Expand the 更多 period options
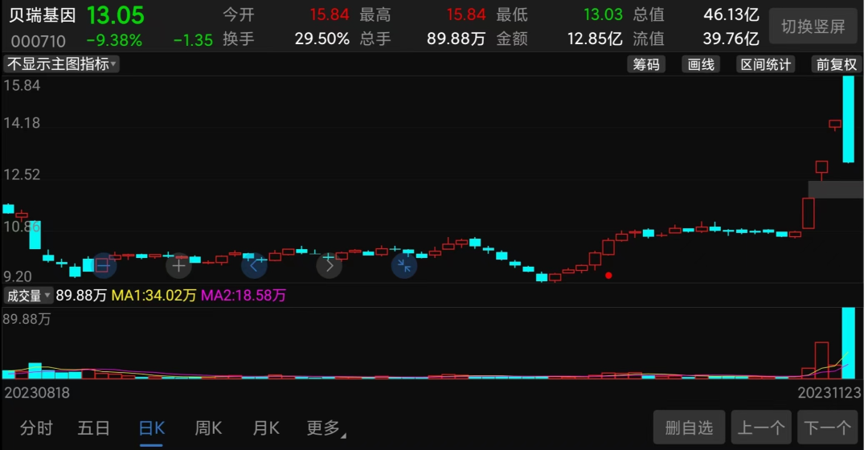 pyautogui.click(x=325, y=427)
